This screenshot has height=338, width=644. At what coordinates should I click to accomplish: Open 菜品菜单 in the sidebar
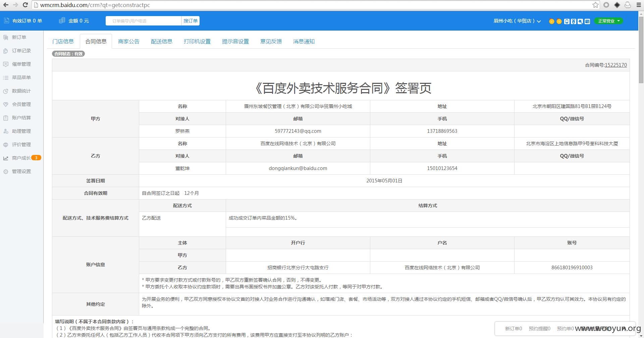21,77
